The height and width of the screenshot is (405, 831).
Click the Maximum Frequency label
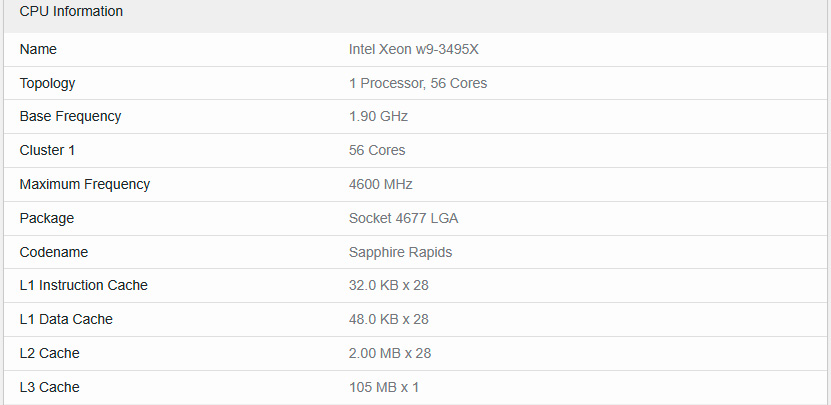tap(84, 184)
